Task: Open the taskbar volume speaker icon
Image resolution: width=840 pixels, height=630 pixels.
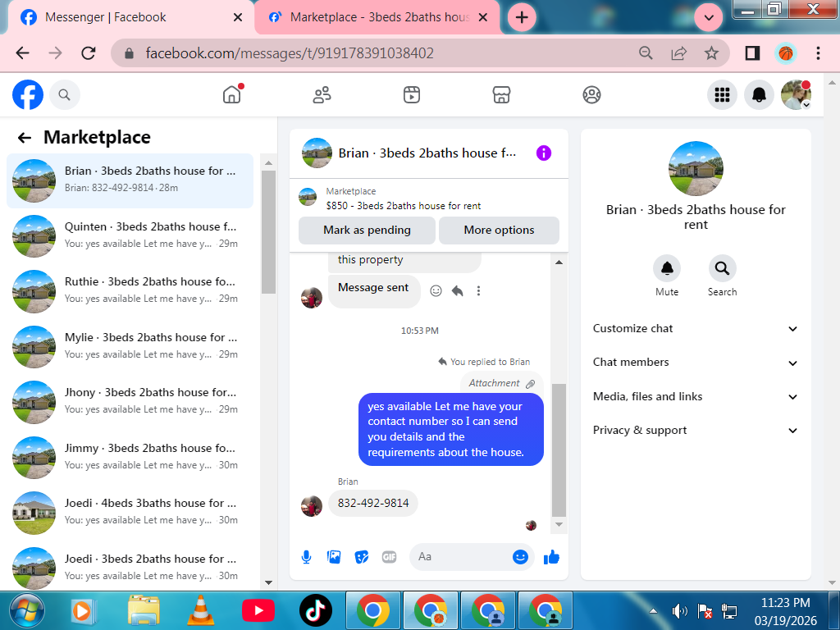Action: 679,611
